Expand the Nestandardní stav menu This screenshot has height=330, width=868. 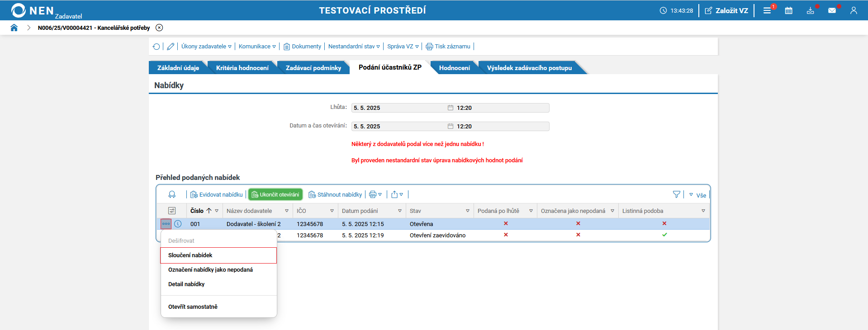coord(354,47)
